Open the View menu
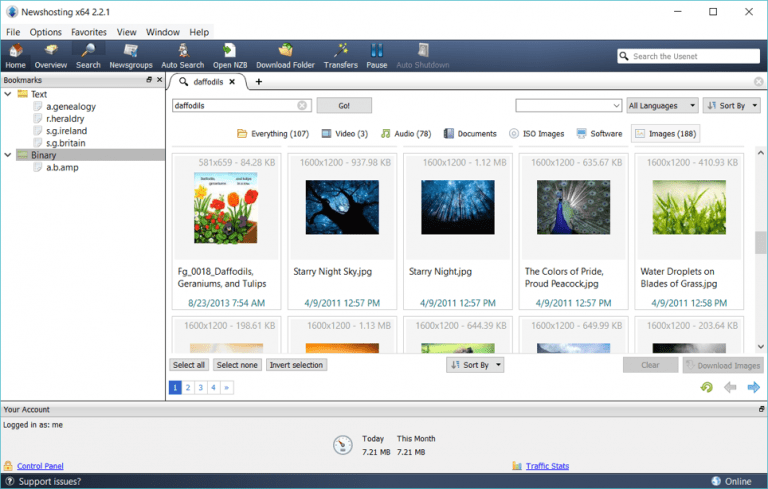Screen dimensions: 768x489 (126, 32)
